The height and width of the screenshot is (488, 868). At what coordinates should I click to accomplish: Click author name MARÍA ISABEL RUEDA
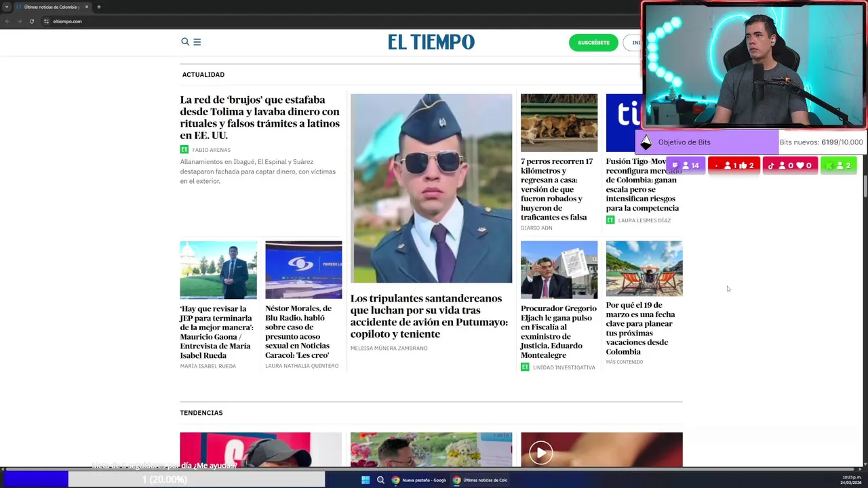208,366
